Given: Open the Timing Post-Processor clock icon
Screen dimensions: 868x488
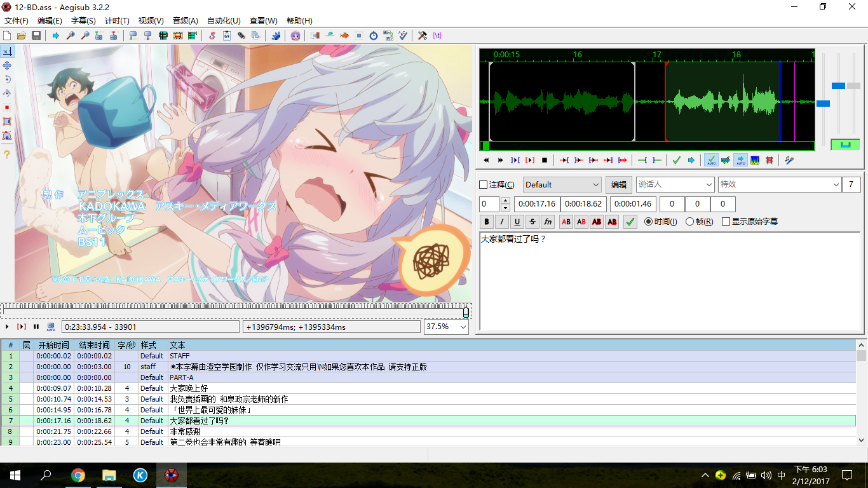Looking at the screenshot, I should click(x=374, y=36).
